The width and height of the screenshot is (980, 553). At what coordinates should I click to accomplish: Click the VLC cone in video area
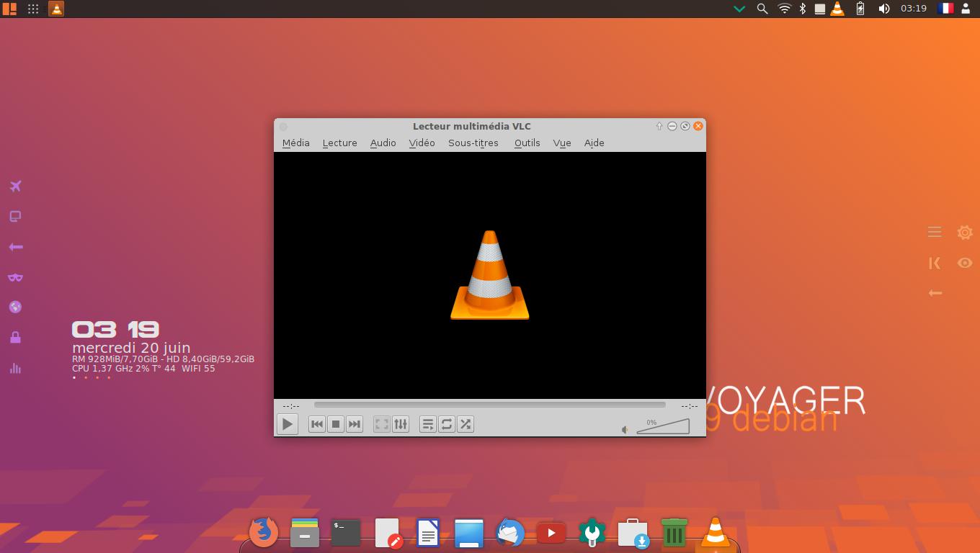[490, 275]
